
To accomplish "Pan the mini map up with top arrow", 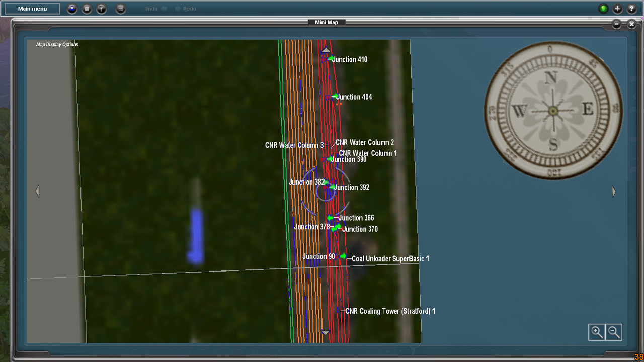I will [x=326, y=50].
